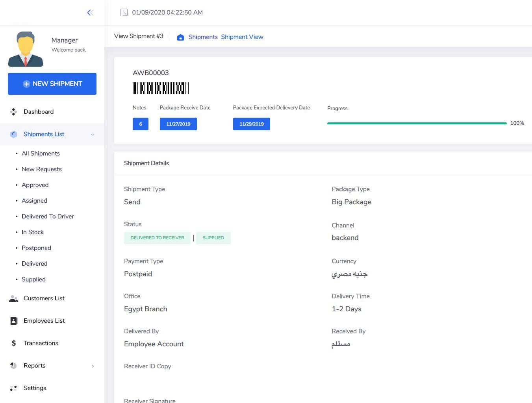Screen dimensions: 532x403
Task: Click the Transactions dollar icon
Action: 14,343
